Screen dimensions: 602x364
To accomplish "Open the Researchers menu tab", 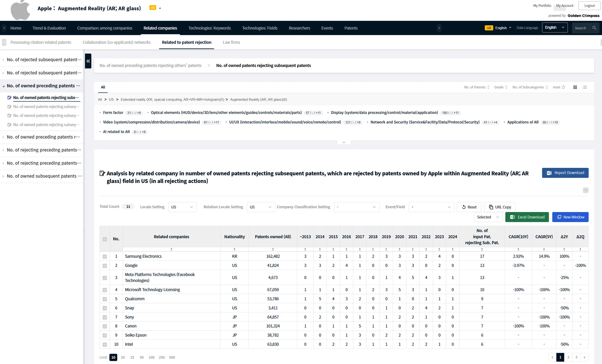I will (299, 28).
